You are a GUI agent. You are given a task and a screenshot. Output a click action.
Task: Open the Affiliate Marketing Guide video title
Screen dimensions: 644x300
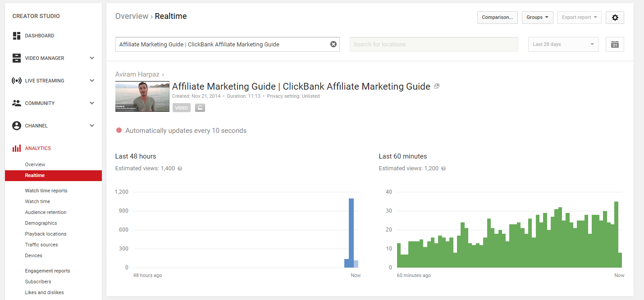coord(301,86)
